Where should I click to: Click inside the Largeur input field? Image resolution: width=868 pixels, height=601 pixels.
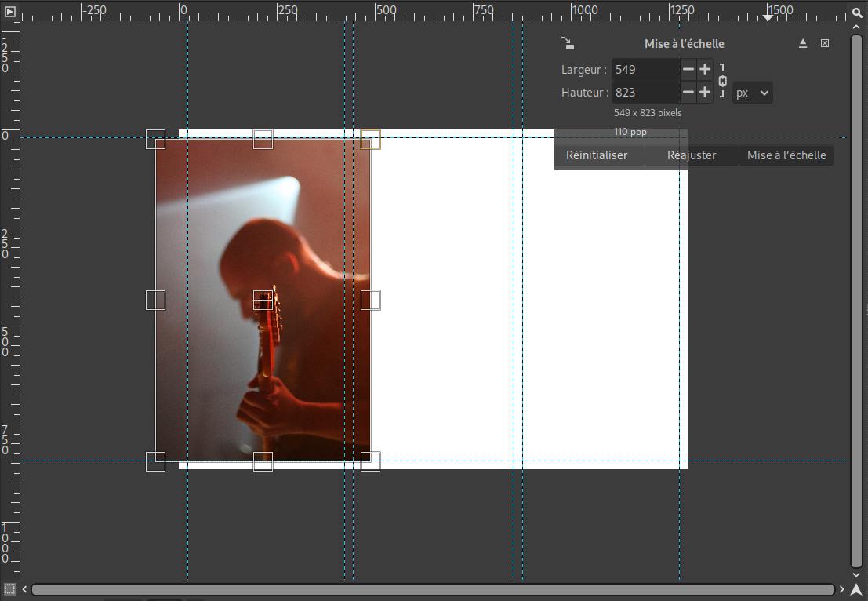click(645, 70)
